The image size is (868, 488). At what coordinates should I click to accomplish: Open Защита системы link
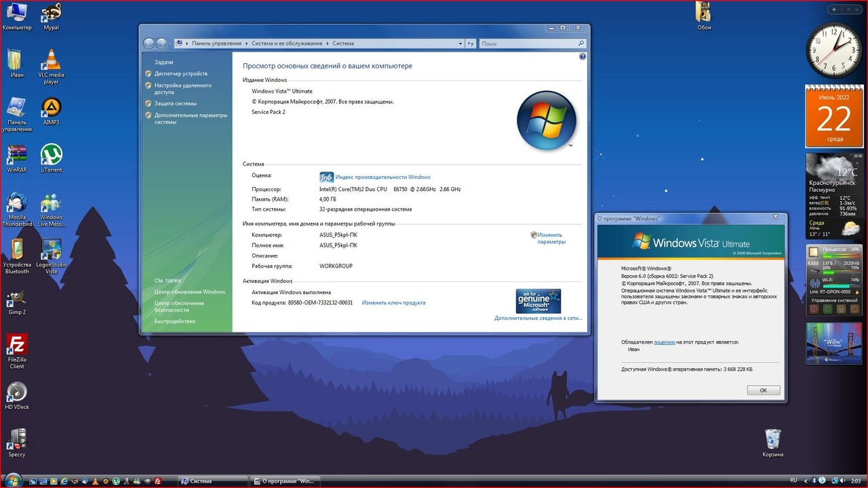(176, 104)
